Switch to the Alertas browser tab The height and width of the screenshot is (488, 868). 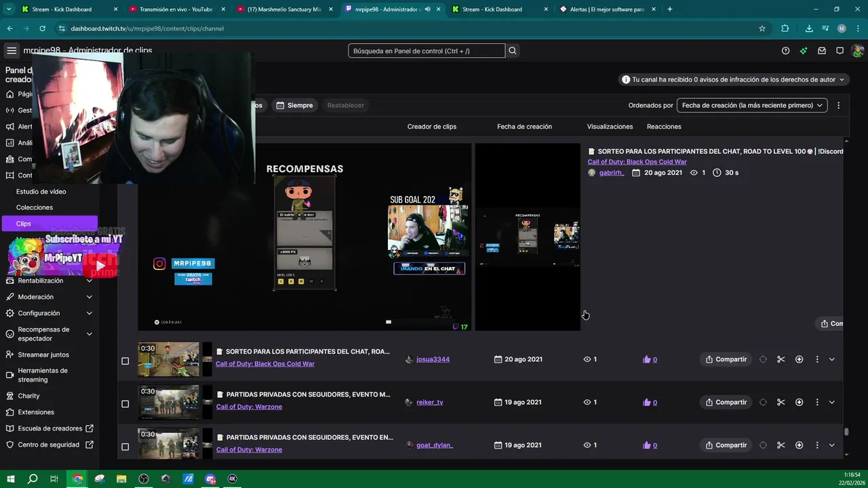607,9
